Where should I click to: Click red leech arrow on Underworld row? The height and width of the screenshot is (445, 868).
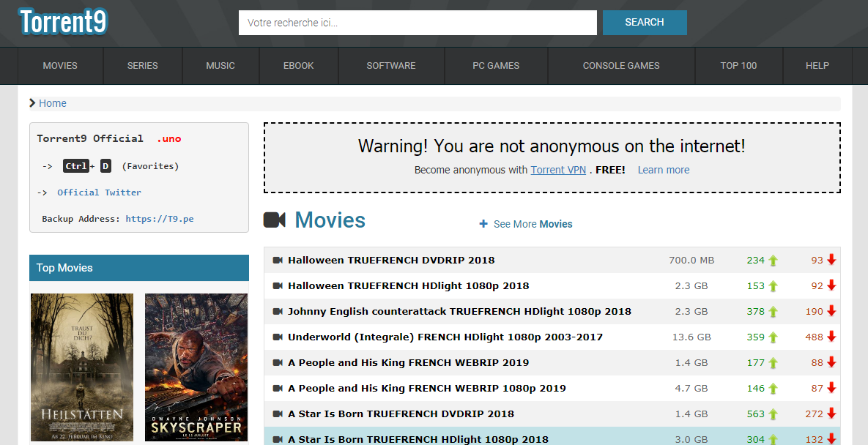831,337
